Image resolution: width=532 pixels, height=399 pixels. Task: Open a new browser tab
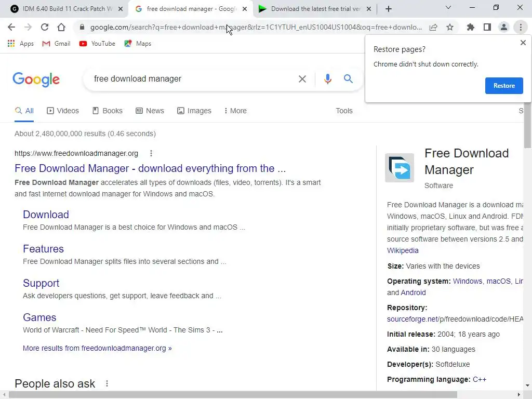[x=389, y=9]
